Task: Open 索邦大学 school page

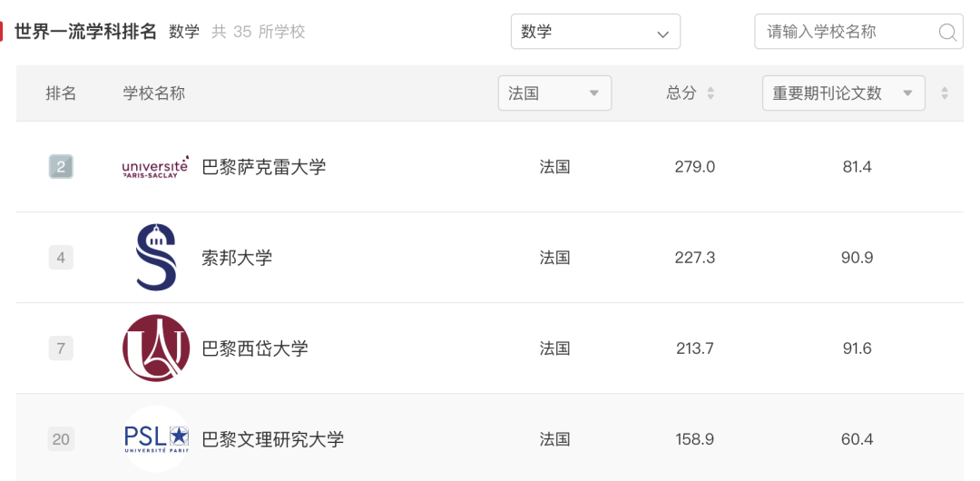Action: [x=237, y=258]
